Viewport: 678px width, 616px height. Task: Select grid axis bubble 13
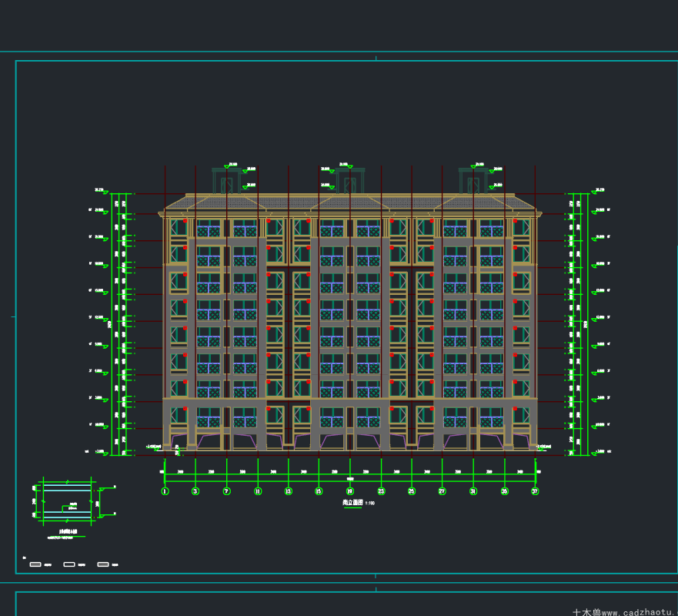(x=289, y=491)
